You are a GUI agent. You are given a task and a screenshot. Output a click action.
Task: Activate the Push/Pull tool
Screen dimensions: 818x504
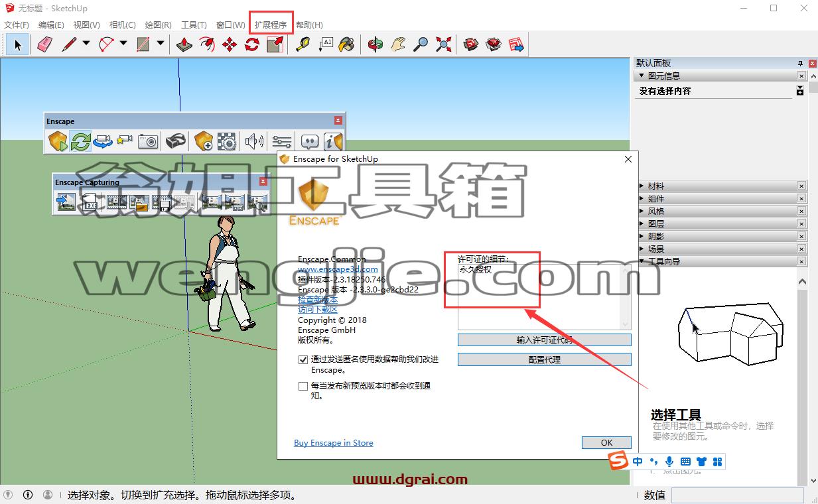coord(184,45)
